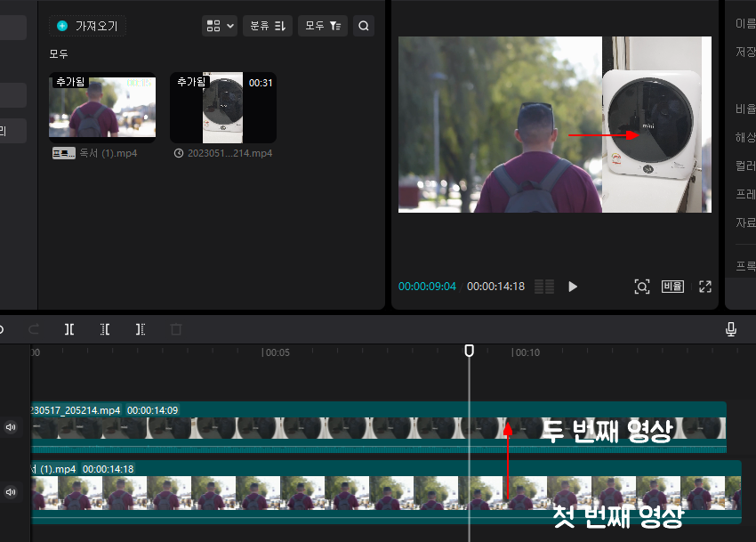Viewport: 756px width, 542px height.
Task: Click the redo arrow icon
Action: (34, 329)
